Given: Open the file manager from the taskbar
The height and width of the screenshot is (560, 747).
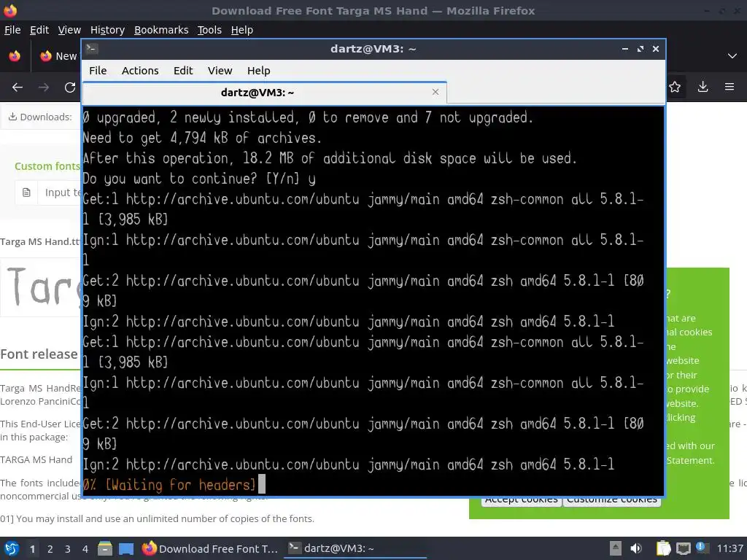Looking at the screenshot, I should click(x=105, y=548).
